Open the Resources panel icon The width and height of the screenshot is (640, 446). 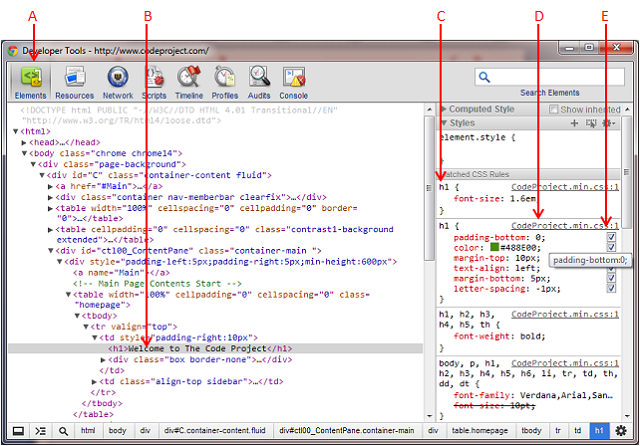[75, 83]
